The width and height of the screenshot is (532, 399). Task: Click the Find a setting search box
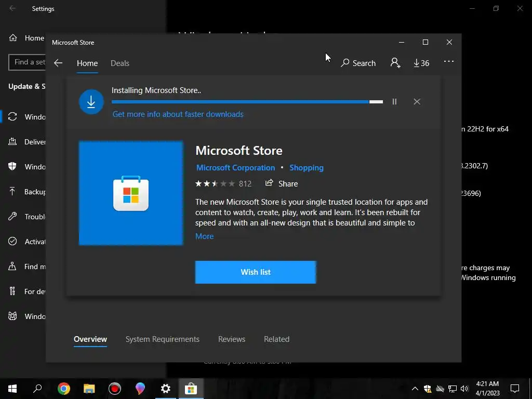tap(27, 62)
